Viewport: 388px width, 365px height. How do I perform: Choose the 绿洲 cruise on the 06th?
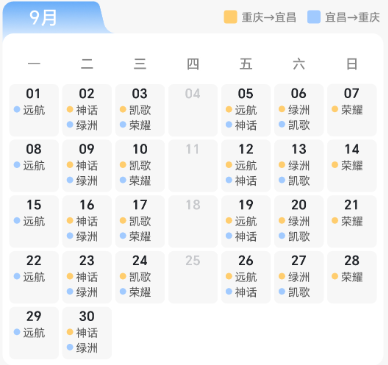tap(299, 110)
